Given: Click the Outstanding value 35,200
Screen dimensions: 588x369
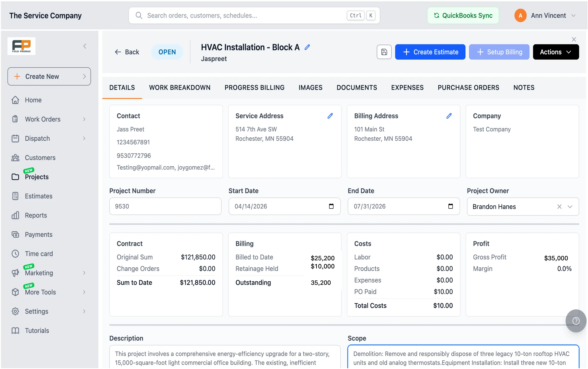Looking at the screenshot, I should pos(320,283).
